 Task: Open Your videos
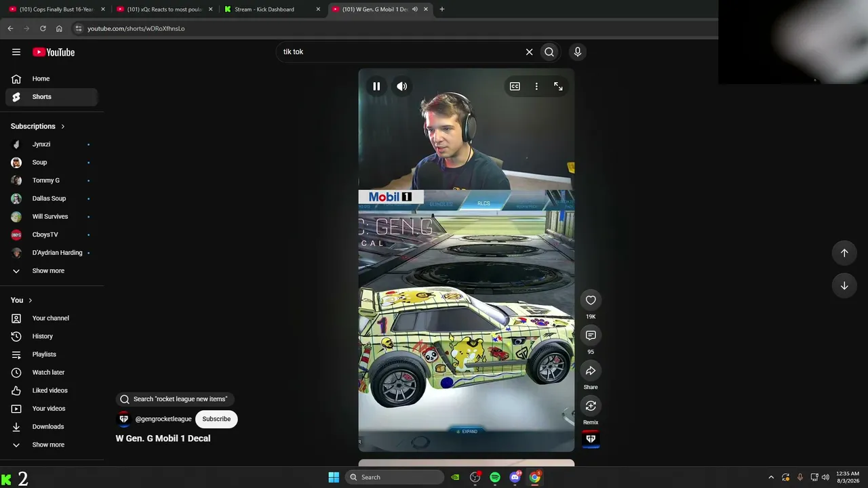coord(52,409)
